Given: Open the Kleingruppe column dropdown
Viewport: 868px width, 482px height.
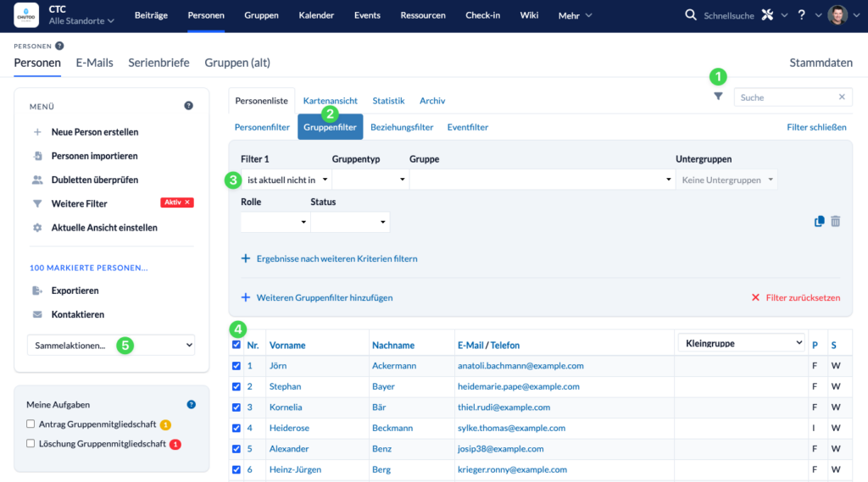Looking at the screenshot, I should tap(741, 343).
